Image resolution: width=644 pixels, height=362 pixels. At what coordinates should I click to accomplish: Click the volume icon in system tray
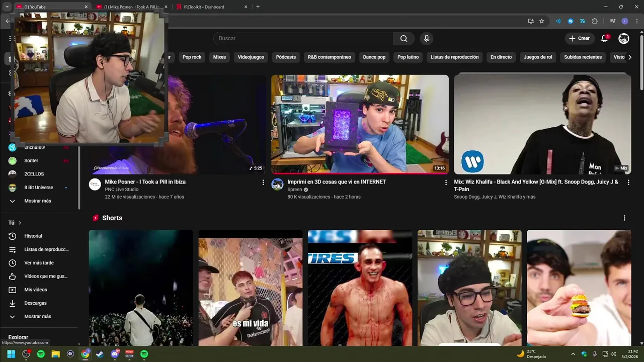(613, 354)
